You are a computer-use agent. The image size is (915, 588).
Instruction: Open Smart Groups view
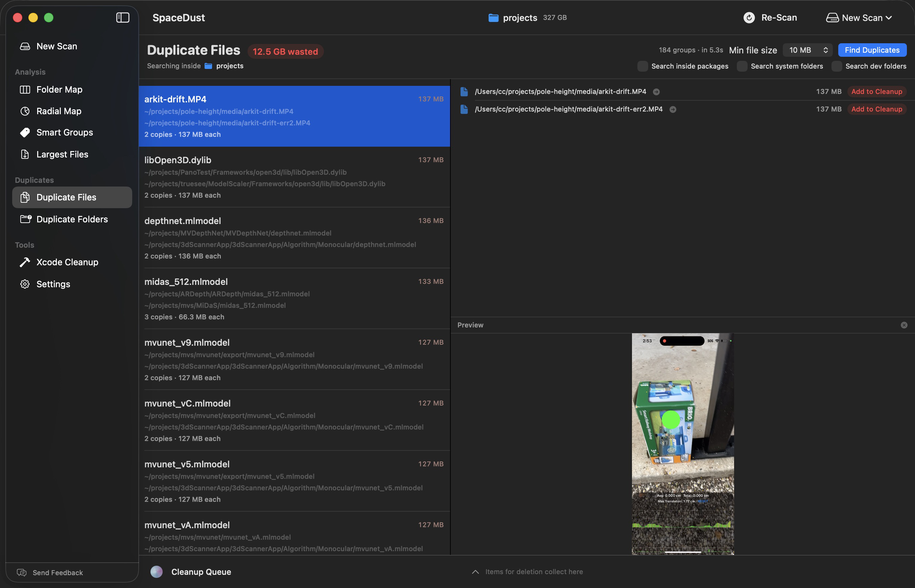[x=72, y=132]
